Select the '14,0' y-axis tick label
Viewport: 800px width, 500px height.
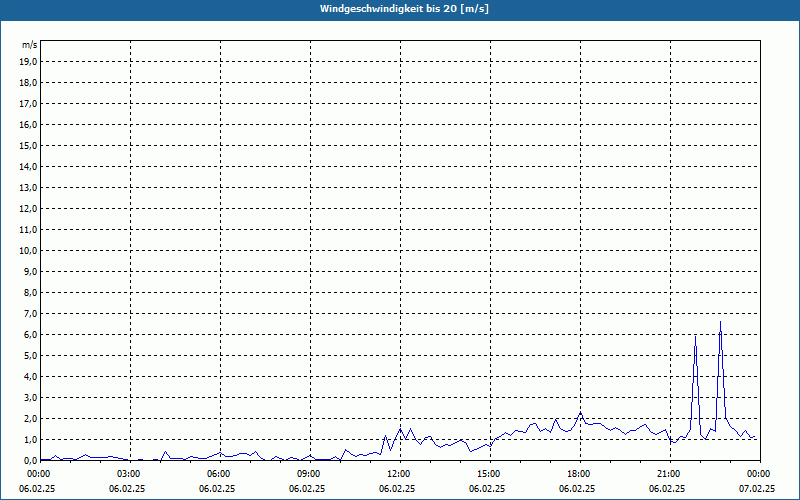click(x=28, y=166)
